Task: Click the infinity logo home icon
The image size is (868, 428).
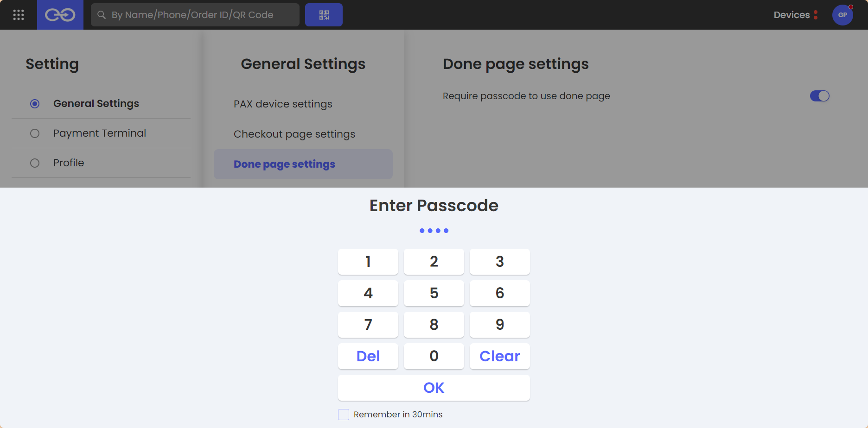Action: point(60,15)
